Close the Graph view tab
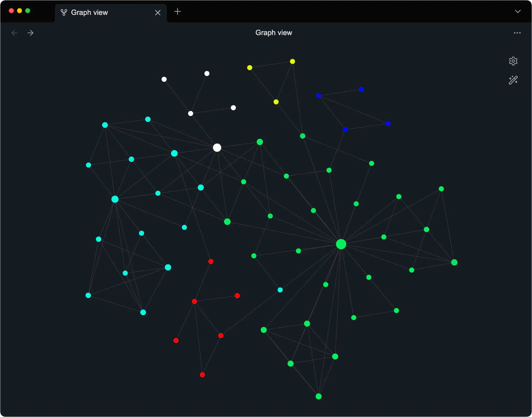The width and height of the screenshot is (532, 417). (158, 12)
